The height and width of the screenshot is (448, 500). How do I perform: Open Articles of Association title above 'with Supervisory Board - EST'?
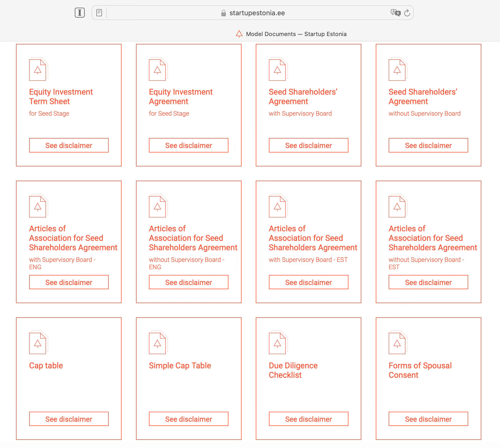pyautogui.click(x=313, y=238)
